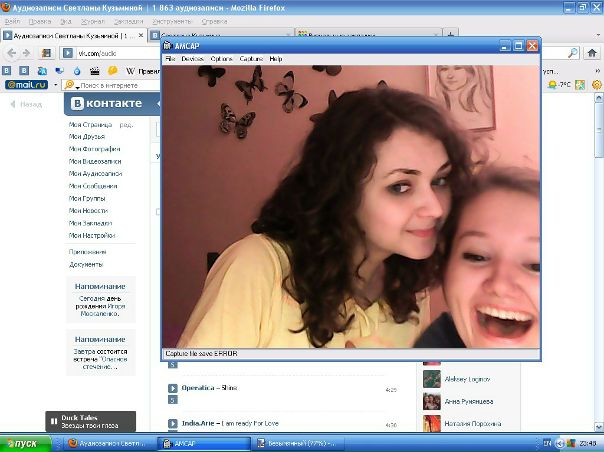The width and height of the screenshot is (604, 452).
Task: Open the Документы link in the sidebar
Action: pyautogui.click(x=86, y=264)
